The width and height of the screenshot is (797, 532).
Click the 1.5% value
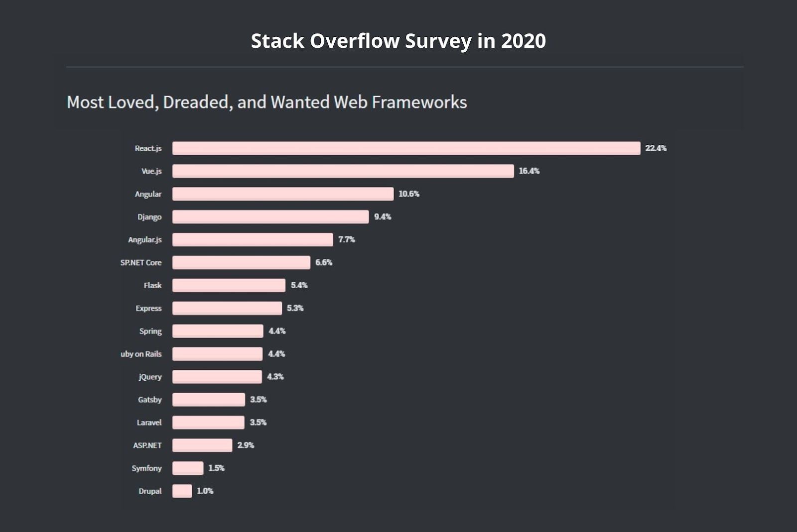point(217,469)
